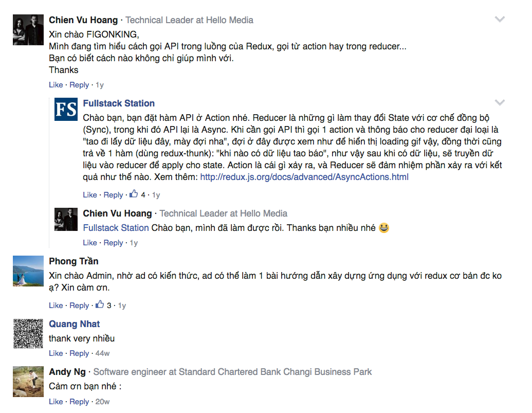
Task: Click the Fullstack Station mention in Chien's reply
Action: tap(116, 228)
